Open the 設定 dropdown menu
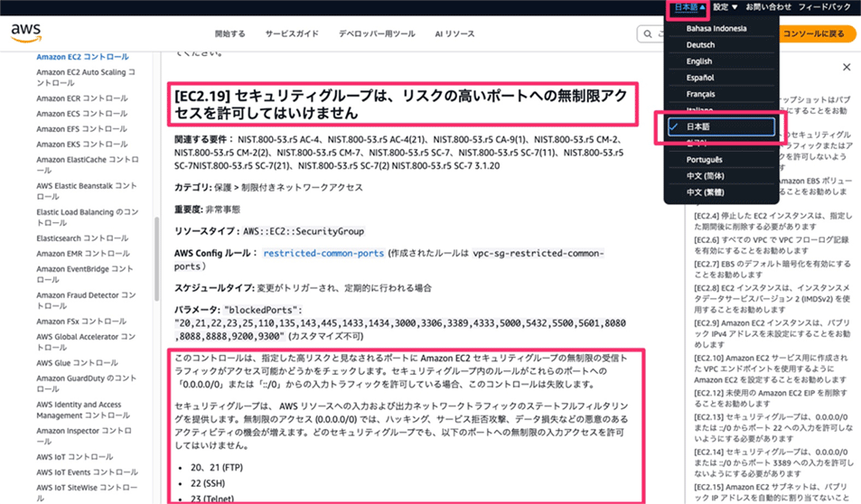Screen dimensions: 861x504 click(x=725, y=7)
